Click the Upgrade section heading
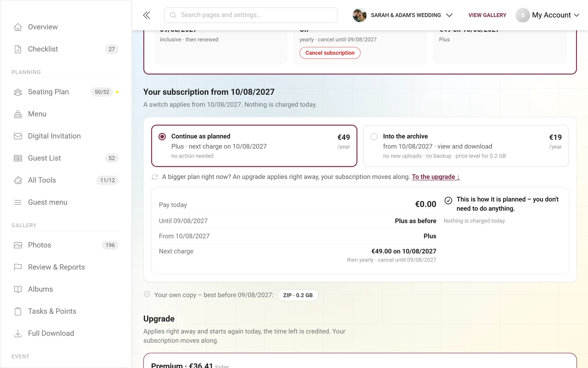 coord(159,319)
